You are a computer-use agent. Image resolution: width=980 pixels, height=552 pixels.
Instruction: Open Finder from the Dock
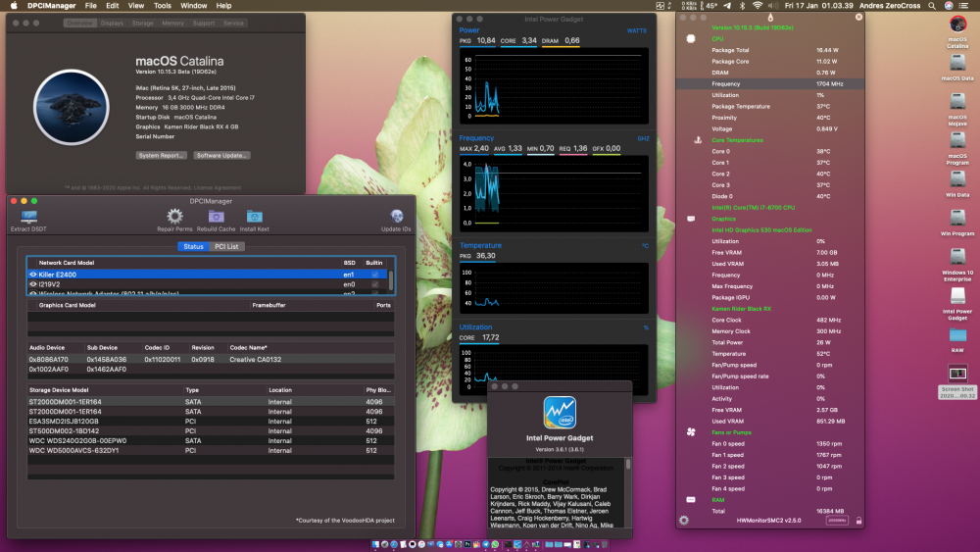click(375, 544)
